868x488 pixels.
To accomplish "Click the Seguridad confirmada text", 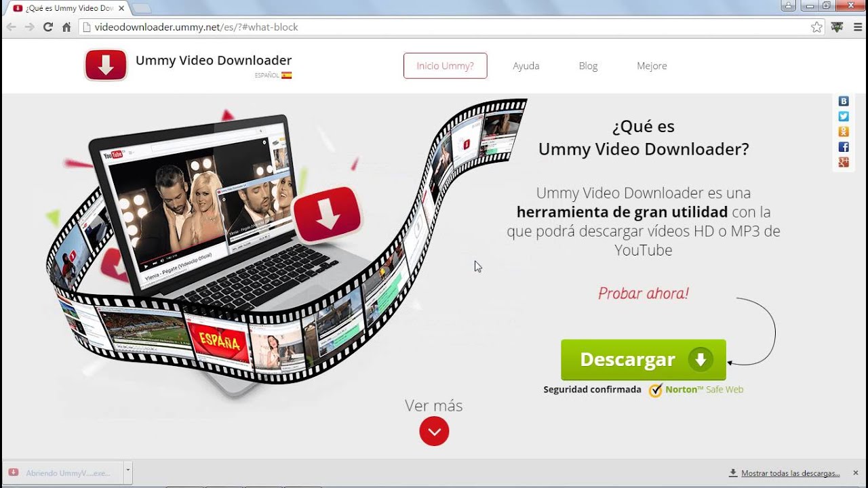I will tap(592, 390).
